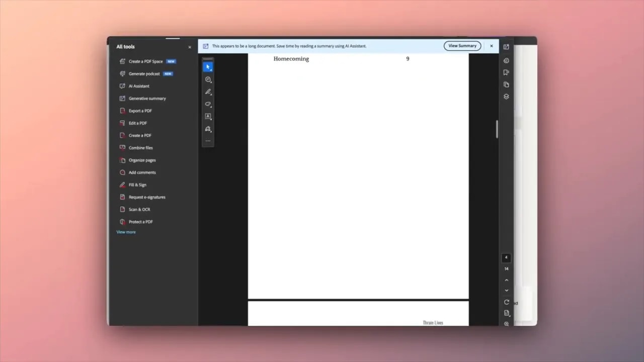Click the Create a PDF icon
The image size is (644, 362).
coord(122,135)
